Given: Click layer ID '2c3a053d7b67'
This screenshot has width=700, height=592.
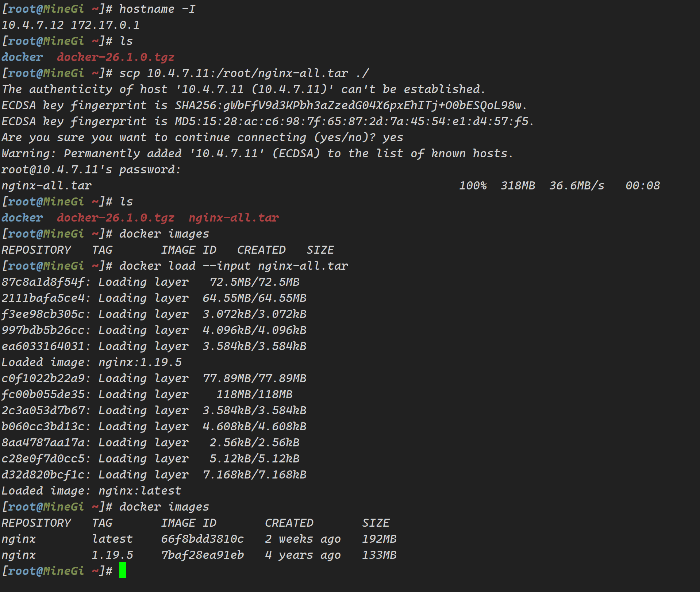Looking at the screenshot, I should click(x=43, y=410).
